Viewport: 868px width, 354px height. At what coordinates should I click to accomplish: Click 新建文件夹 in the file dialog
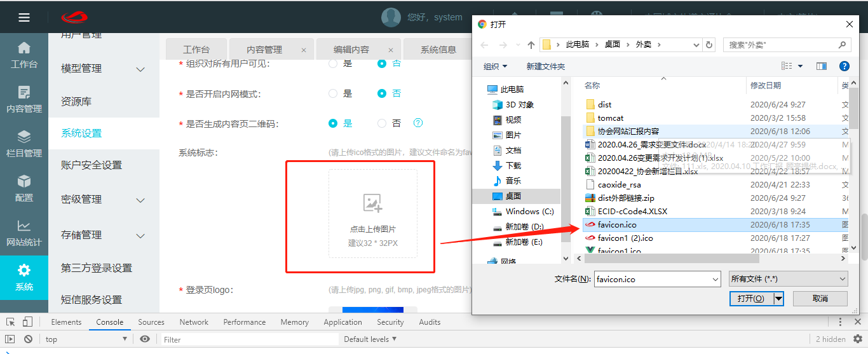[545, 66]
